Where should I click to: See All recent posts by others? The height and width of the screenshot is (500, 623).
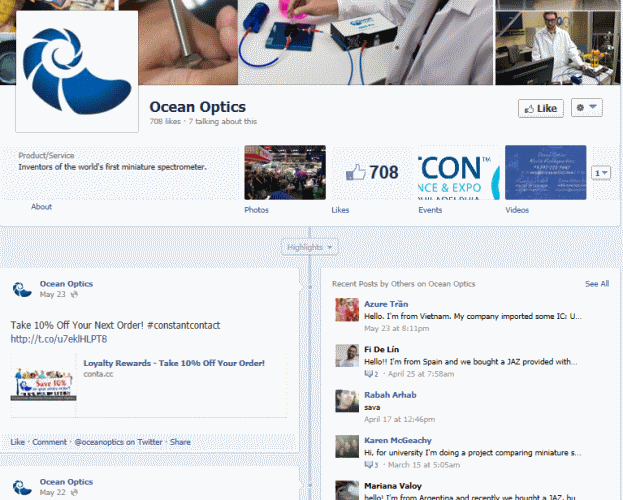(x=597, y=284)
